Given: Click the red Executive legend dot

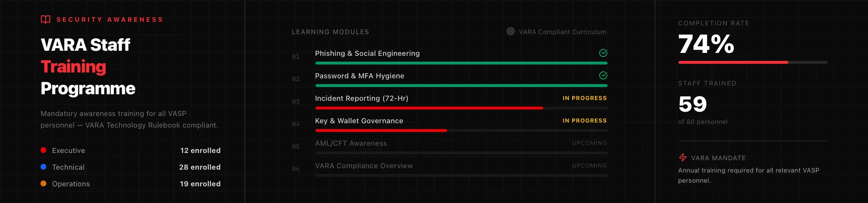Looking at the screenshot, I should tap(43, 150).
